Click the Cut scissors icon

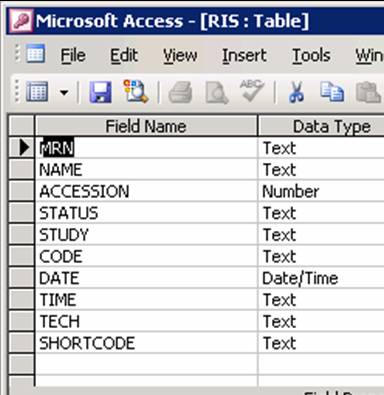(296, 92)
